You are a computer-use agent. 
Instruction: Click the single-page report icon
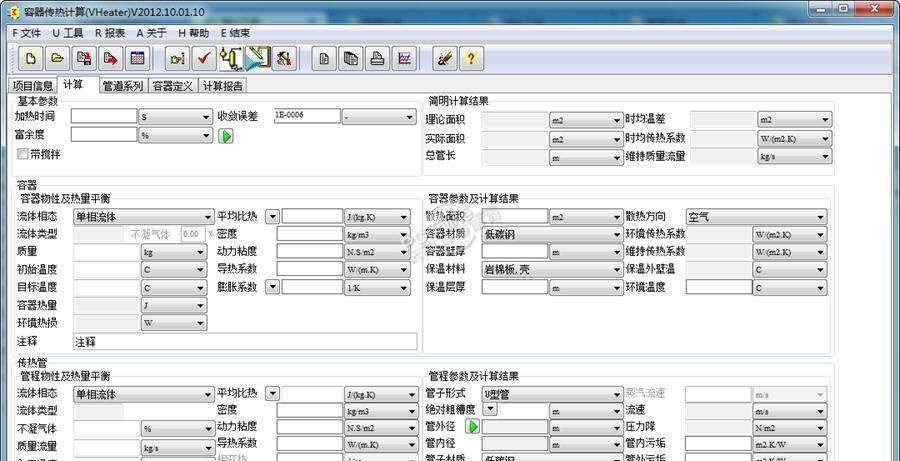coord(324,59)
